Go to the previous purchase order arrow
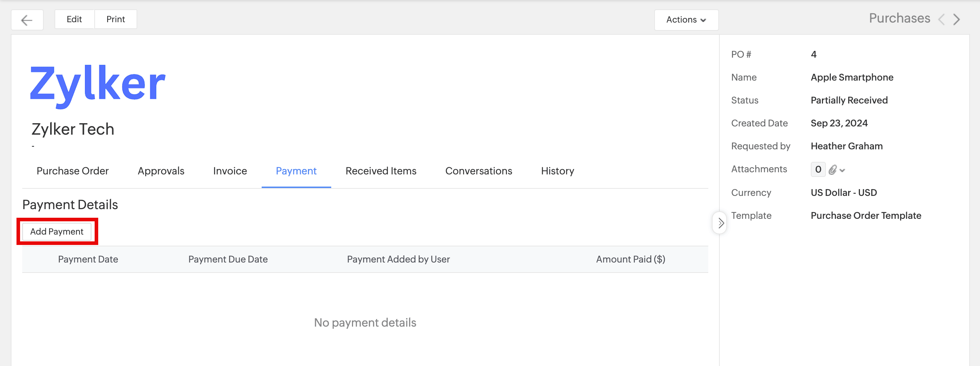This screenshot has width=980, height=366. click(942, 19)
